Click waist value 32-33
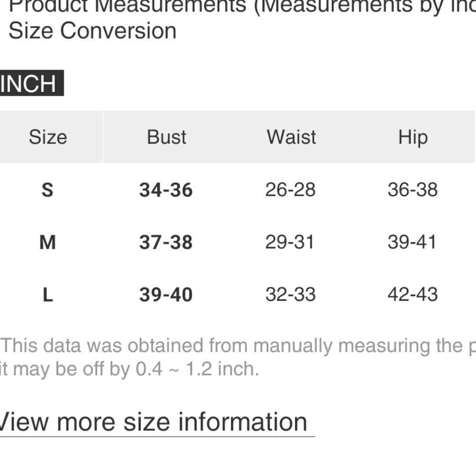This screenshot has height=476, width=476. point(290,294)
